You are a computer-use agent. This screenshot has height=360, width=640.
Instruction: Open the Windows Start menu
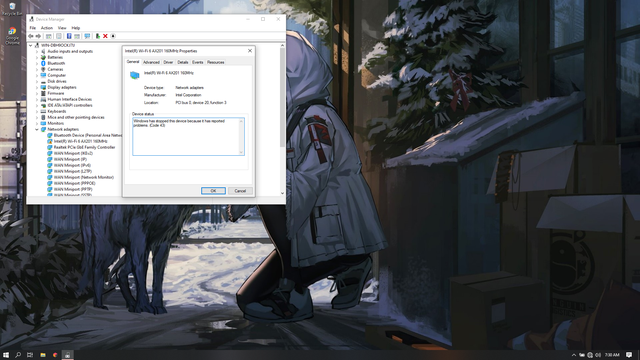6,355
